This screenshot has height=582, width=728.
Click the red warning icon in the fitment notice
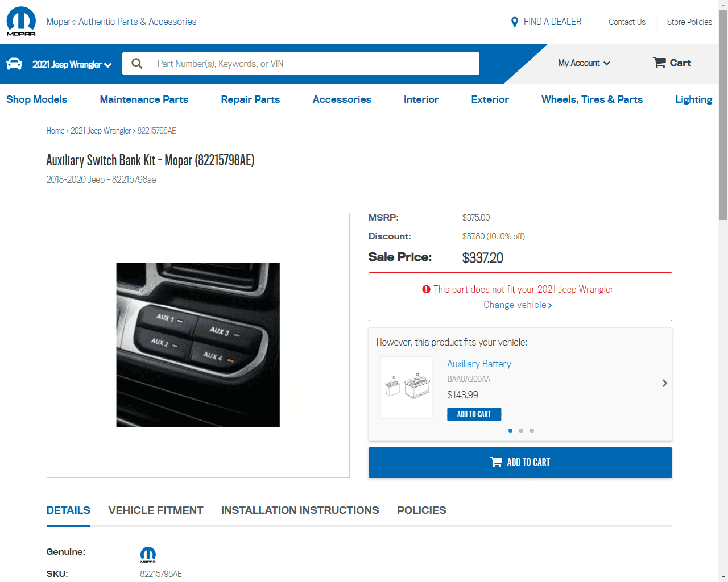coord(426,289)
